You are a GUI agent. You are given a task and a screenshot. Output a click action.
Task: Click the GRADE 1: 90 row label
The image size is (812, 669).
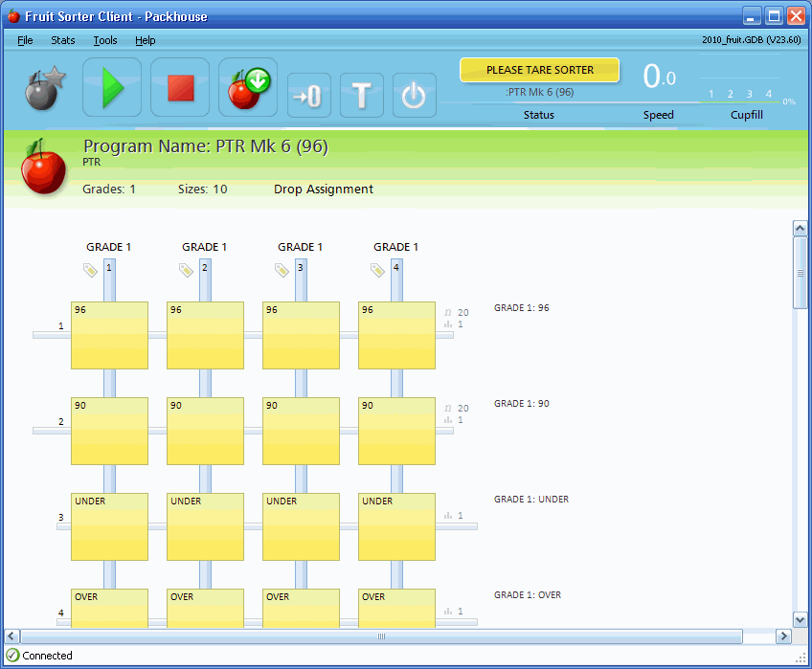[522, 403]
